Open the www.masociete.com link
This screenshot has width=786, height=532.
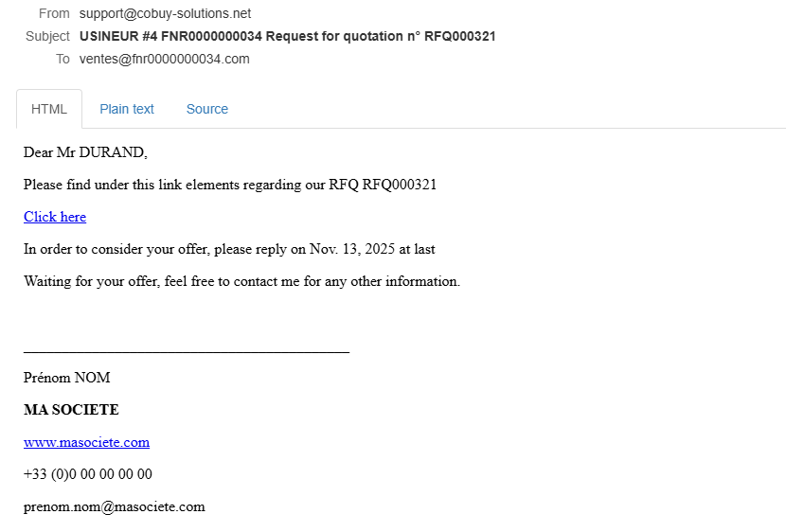(86, 442)
